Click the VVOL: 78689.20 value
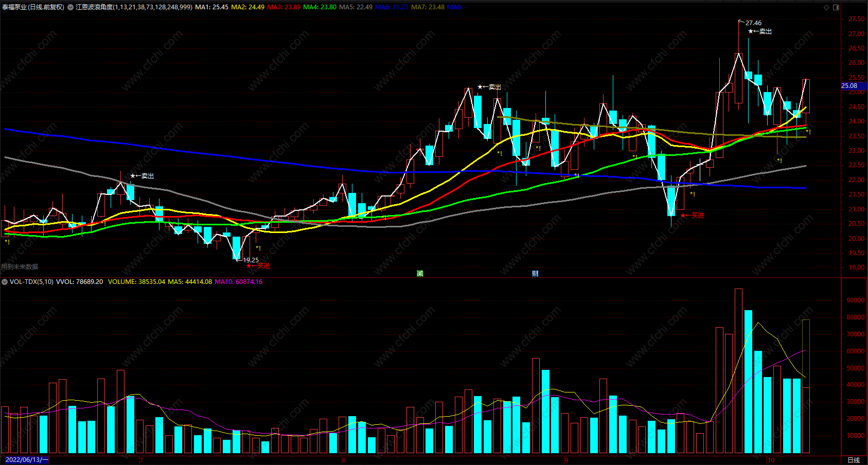Image resolution: width=868 pixels, height=465 pixels. [79, 282]
